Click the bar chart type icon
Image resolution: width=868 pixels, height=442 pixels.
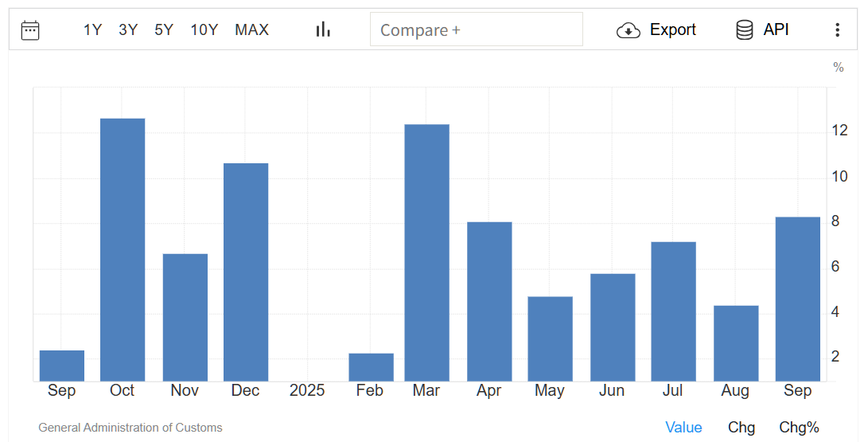[x=323, y=29]
